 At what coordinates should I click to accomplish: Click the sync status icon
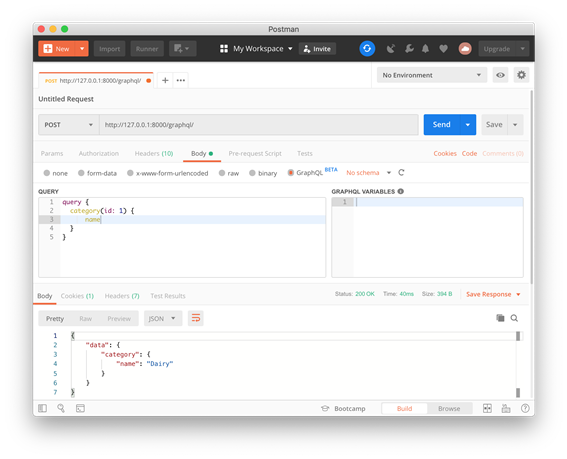pyautogui.click(x=367, y=48)
